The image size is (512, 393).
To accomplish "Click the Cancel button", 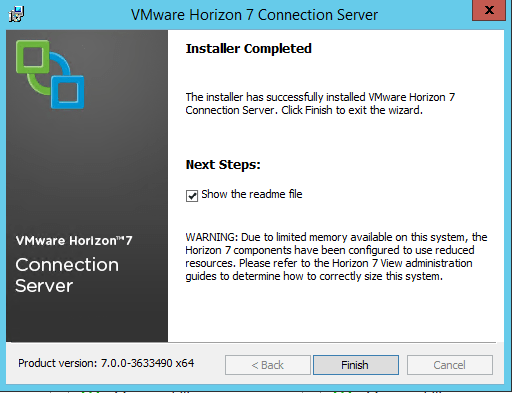I will (450, 365).
